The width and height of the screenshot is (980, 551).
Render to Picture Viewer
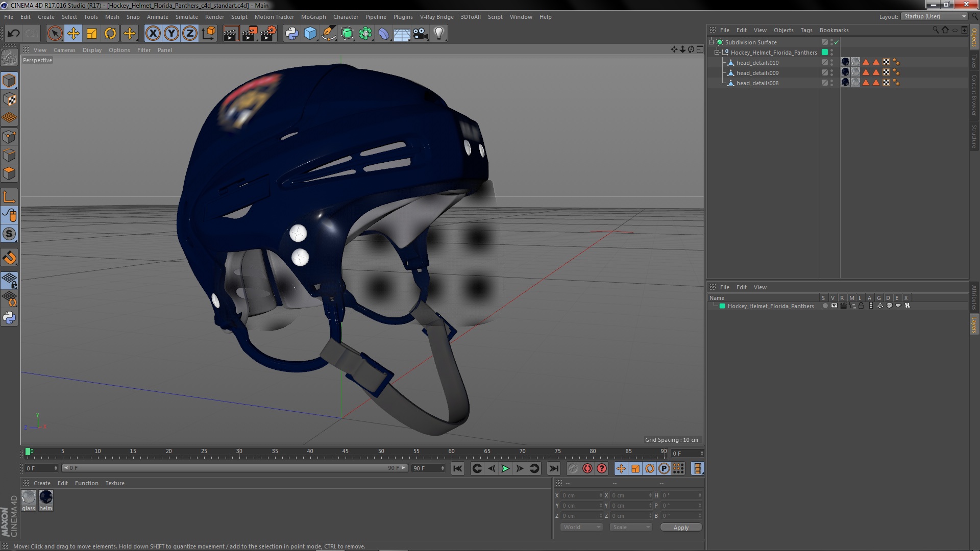(x=250, y=34)
